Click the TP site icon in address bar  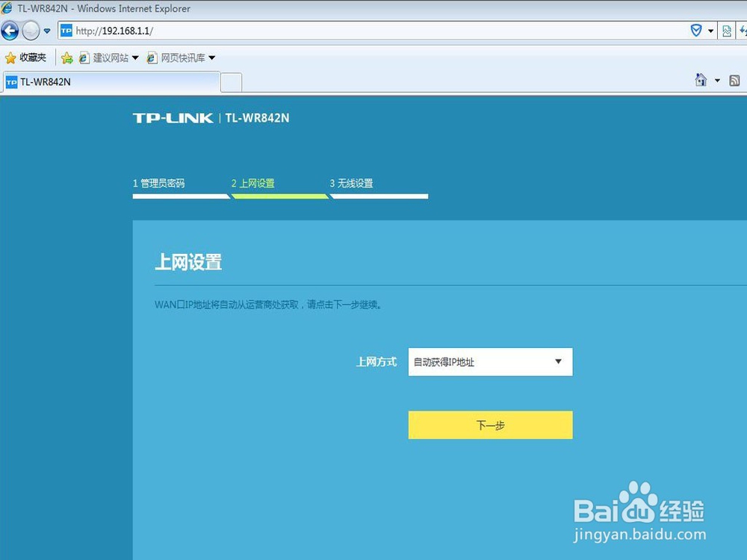[x=66, y=31]
